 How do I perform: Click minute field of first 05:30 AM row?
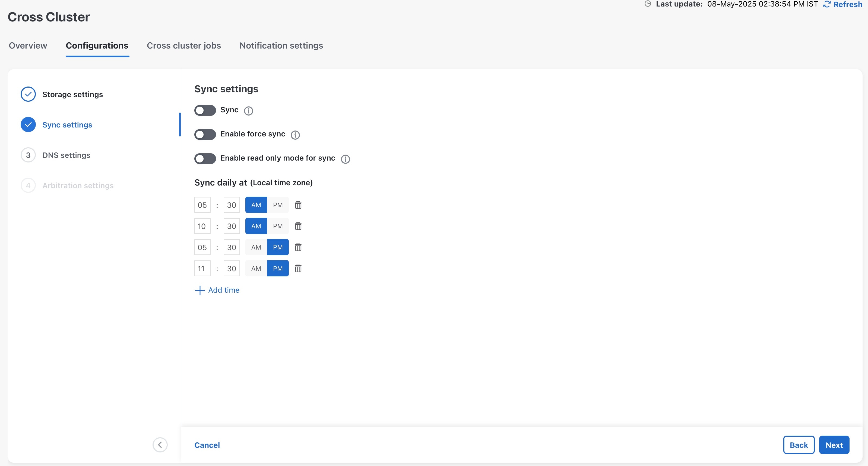point(232,205)
